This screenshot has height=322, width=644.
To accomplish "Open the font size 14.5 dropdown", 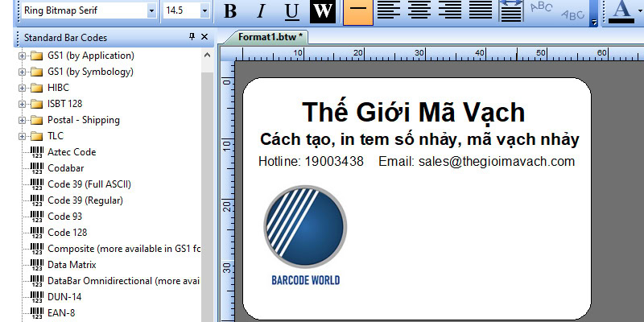I will click(204, 11).
